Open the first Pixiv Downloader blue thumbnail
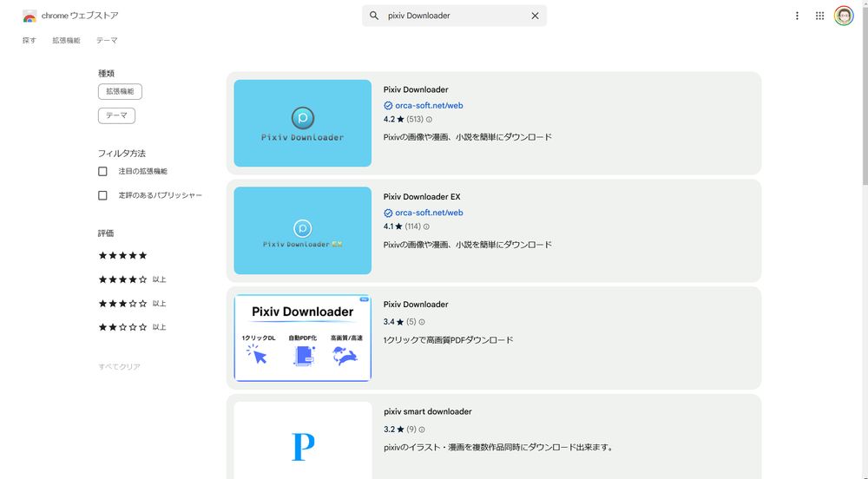Viewport: 868px width, 479px height. coord(303,123)
